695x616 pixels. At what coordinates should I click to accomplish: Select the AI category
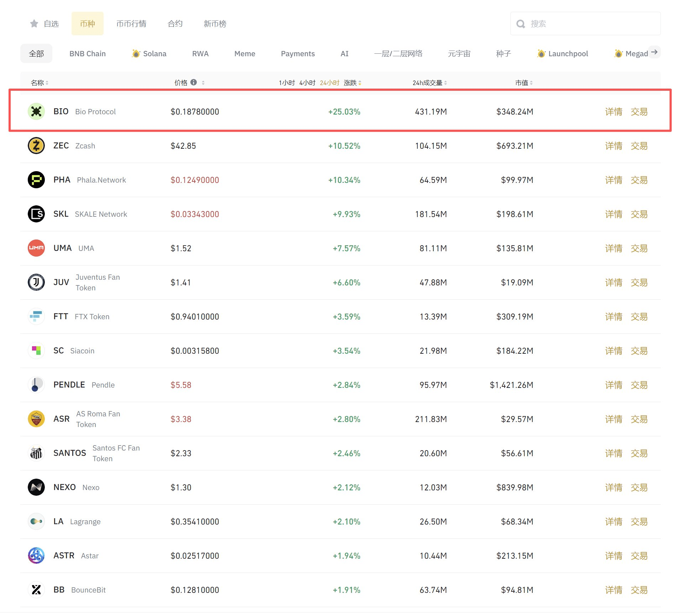(x=344, y=53)
